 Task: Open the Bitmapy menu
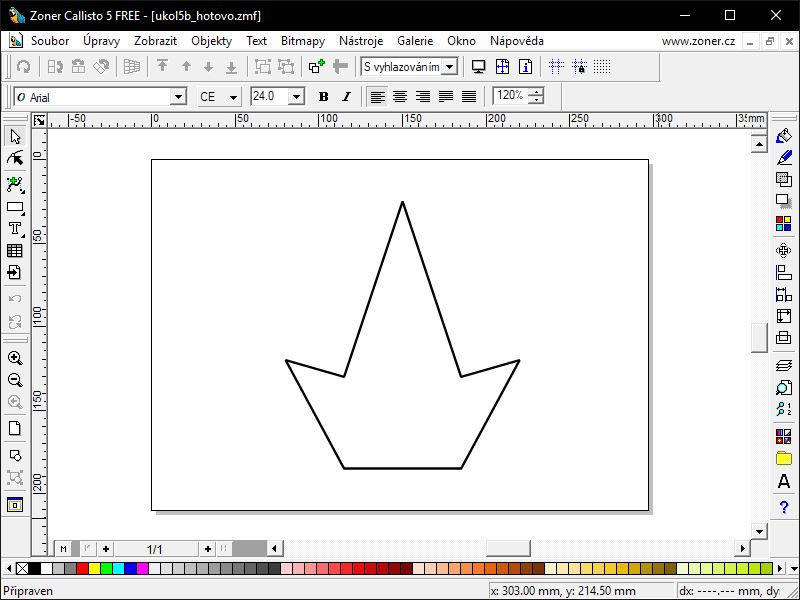coord(303,41)
